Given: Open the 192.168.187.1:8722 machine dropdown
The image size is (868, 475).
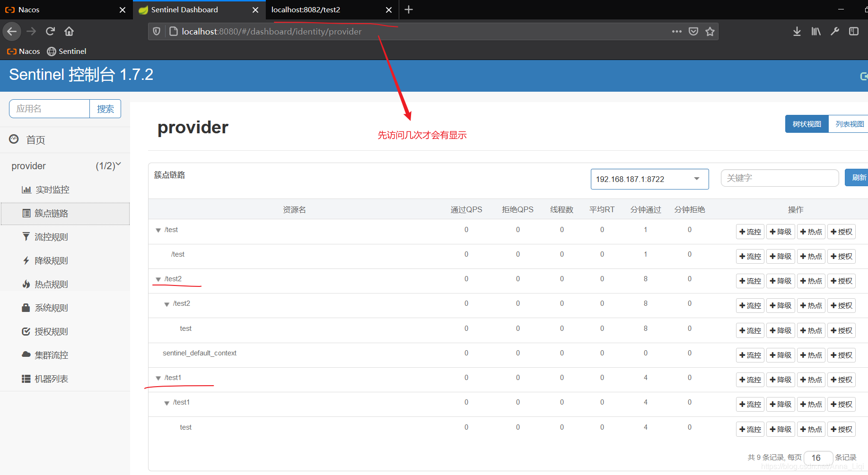Looking at the screenshot, I should click(x=649, y=179).
